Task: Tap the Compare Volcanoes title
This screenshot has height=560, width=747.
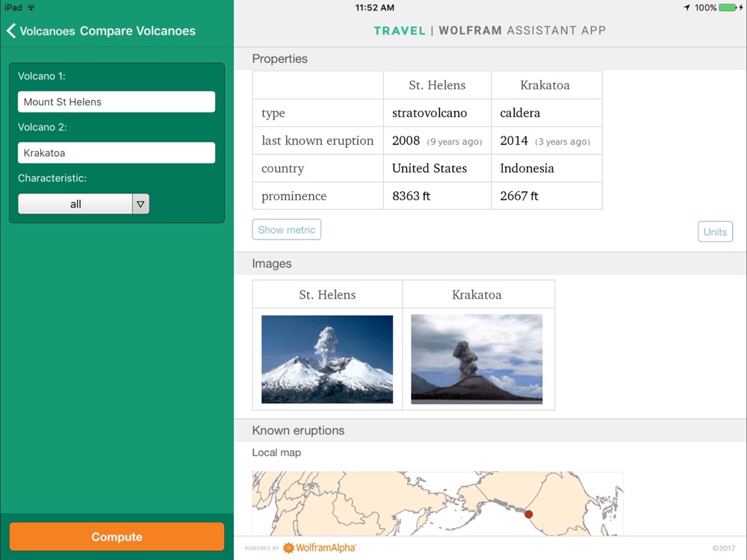Action: click(x=137, y=31)
